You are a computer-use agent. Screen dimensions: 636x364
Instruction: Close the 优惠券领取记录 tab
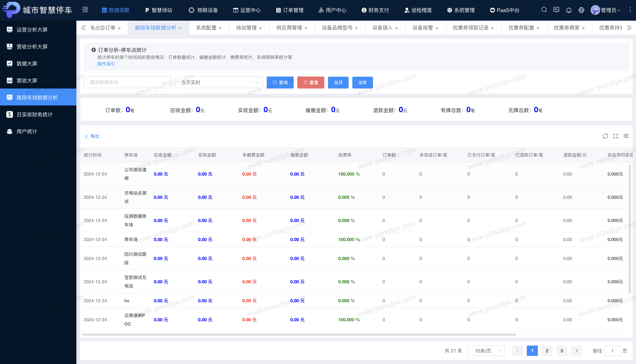[492, 28]
